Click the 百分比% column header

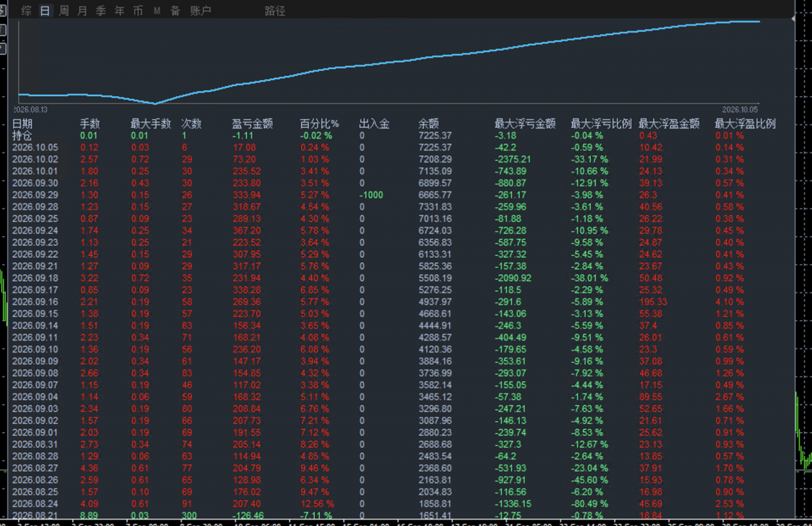pos(319,124)
